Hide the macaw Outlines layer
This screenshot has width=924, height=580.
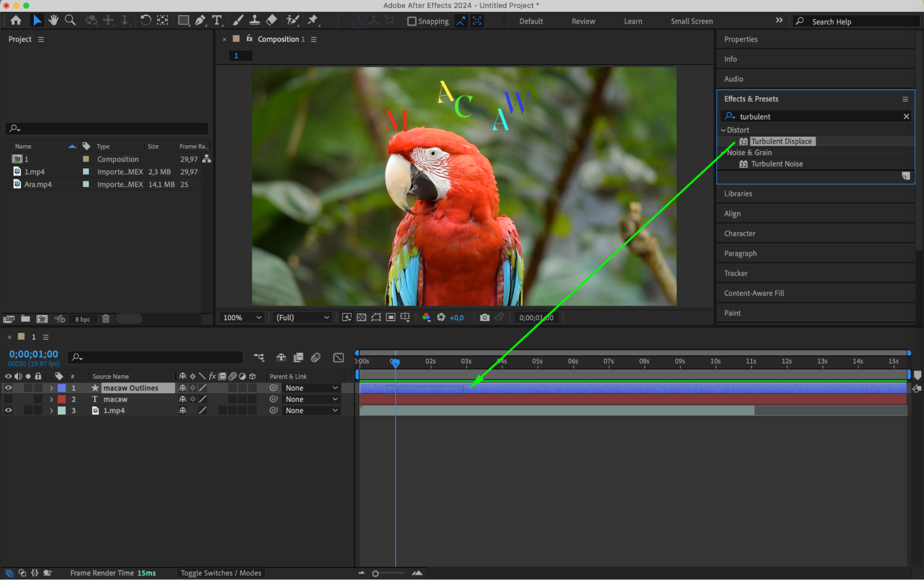pyautogui.click(x=8, y=388)
